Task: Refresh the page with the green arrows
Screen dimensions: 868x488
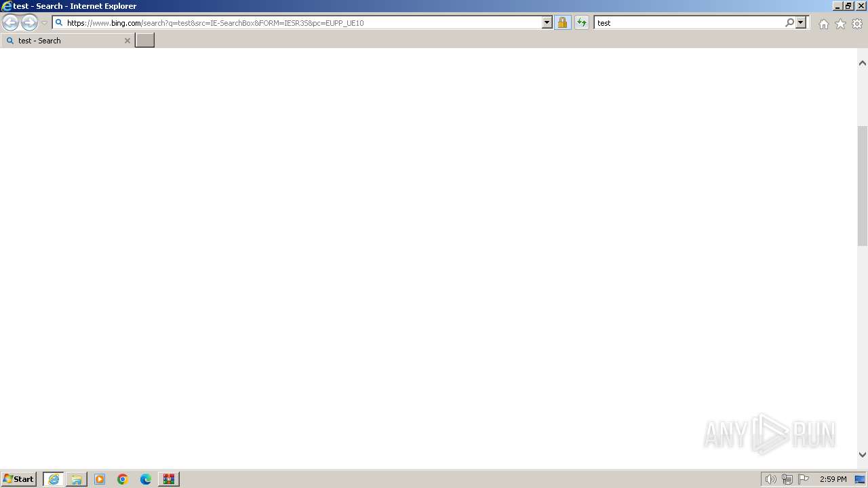Action: pos(582,23)
